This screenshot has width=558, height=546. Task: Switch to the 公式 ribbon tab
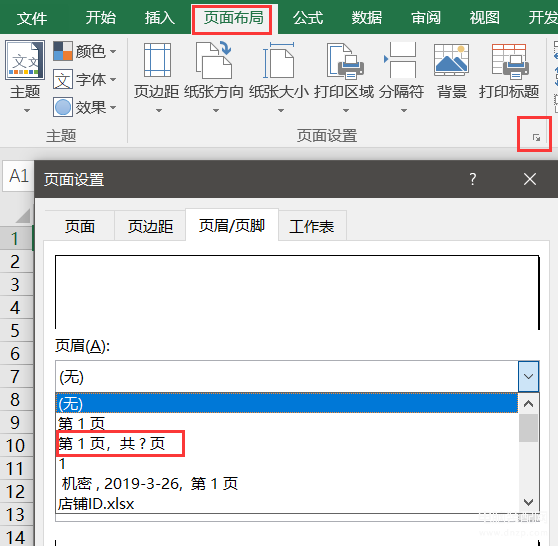308,18
